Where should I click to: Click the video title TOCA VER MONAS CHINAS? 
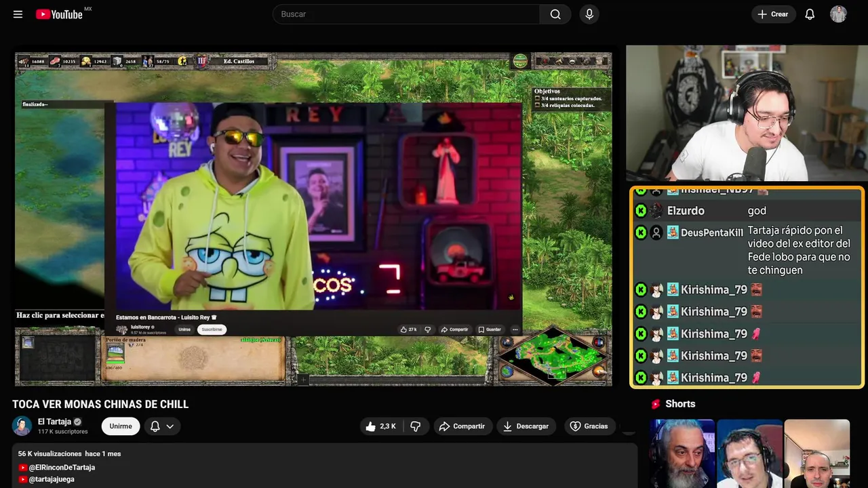(100, 405)
